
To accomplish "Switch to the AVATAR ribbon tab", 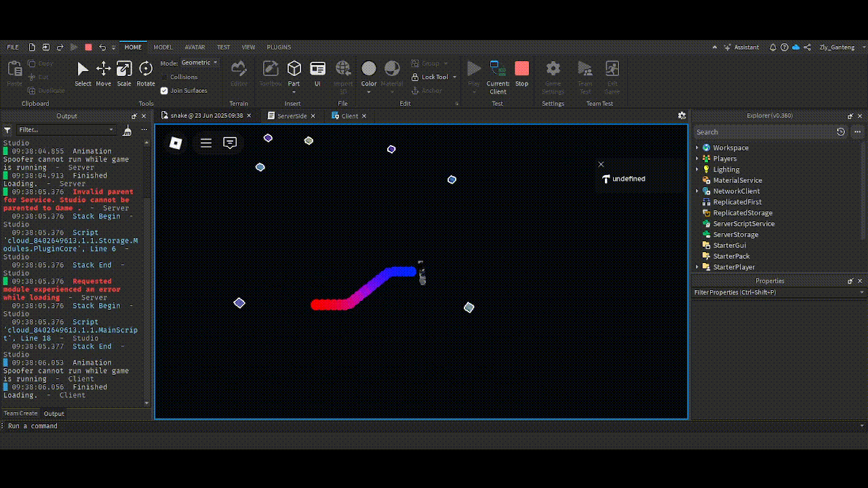I will 195,47.
